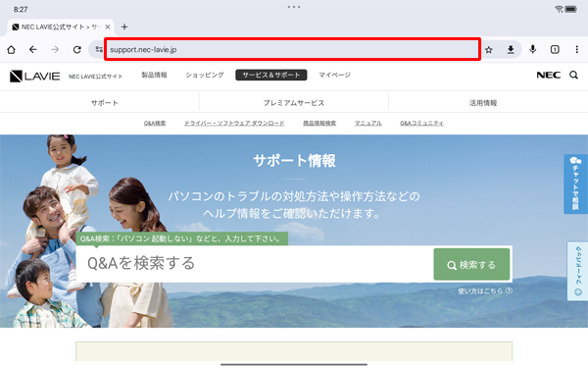Image resolution: width=588 pixels, height=368 pixels.
Task: Open the 商品情報検索 link
Action: pos(319,124)
